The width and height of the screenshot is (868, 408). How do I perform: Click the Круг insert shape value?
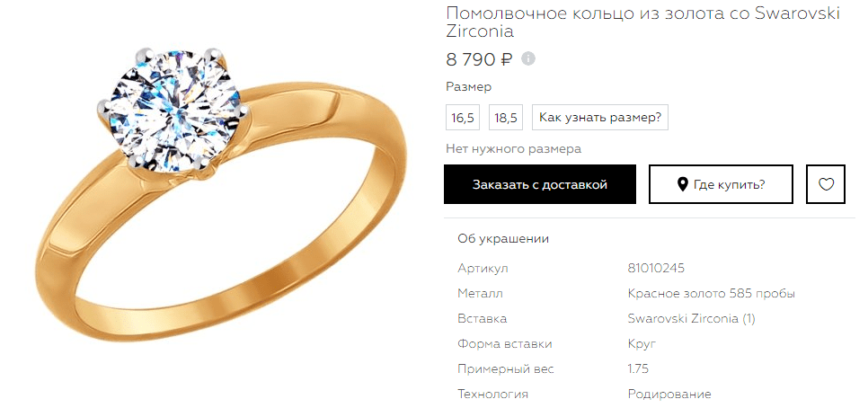[x=642, y=344]
